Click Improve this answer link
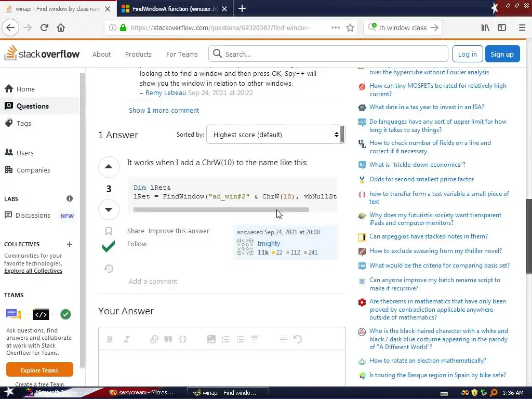This screenshot has height=399, width=532. pos(179,231)
